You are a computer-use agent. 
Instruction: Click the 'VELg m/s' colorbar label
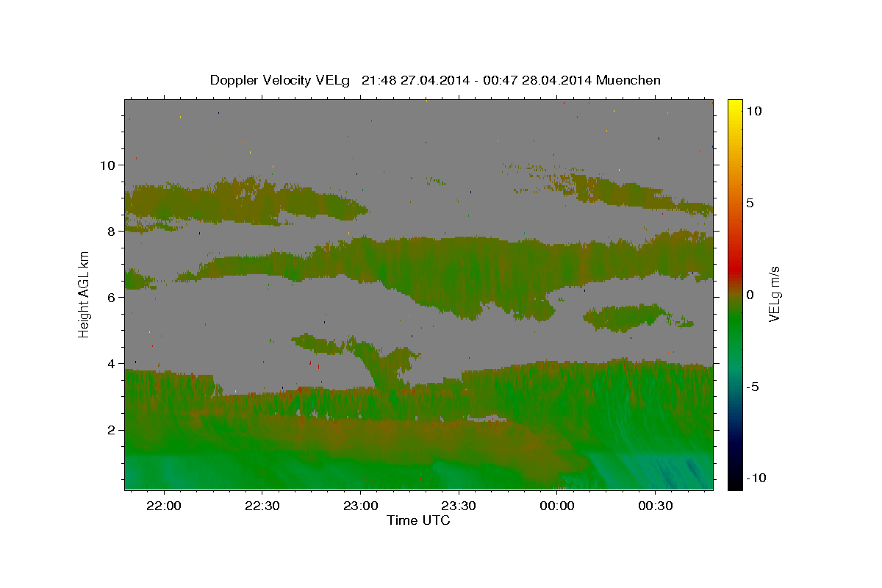774,294
